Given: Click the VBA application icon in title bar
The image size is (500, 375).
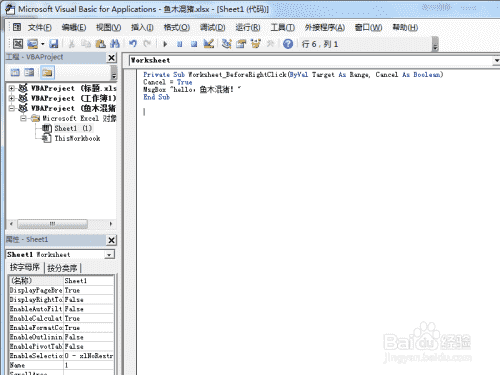Looking at the screenshot, I should pos(10,9).
